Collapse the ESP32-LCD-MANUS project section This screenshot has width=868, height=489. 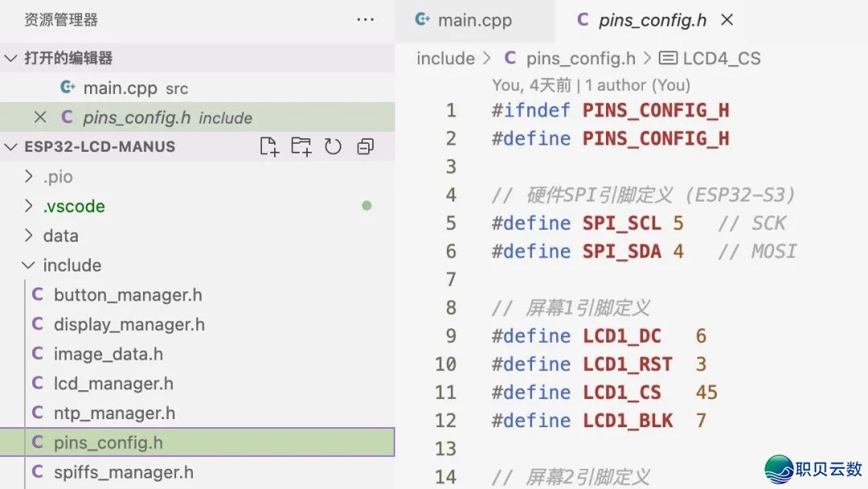[11, 147]
